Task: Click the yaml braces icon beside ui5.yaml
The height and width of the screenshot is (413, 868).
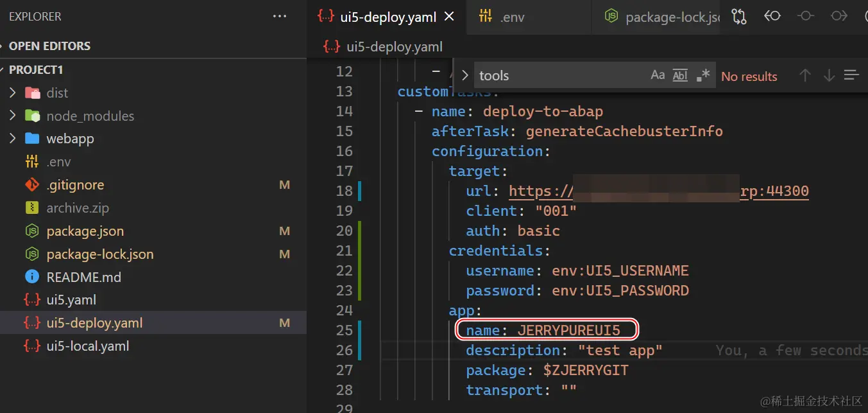Action: (x=32, y=300)
